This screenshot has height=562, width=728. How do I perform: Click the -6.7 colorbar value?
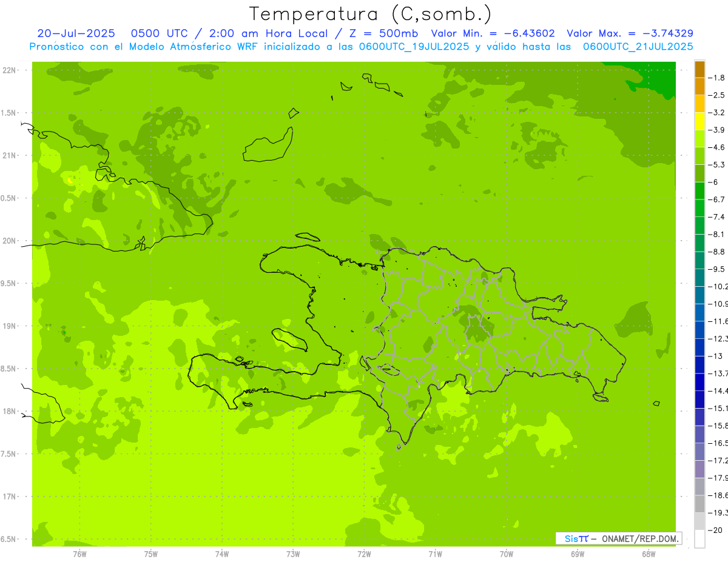pos(718,199)
